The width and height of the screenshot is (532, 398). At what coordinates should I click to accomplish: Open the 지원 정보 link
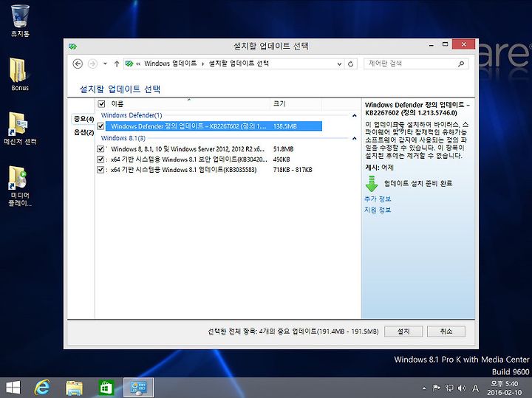click(x=378, y=210)
